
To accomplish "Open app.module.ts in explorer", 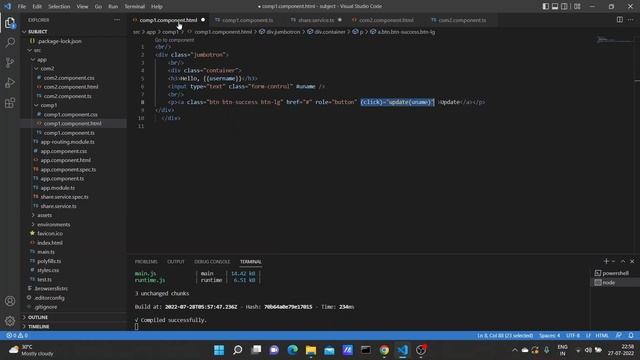I will (x=58, y=188).
